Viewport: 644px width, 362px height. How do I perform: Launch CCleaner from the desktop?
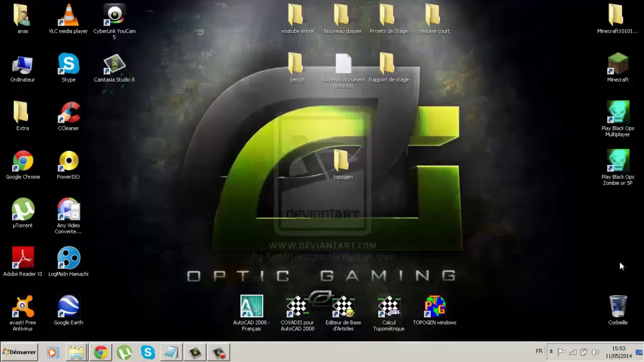coord(68,116)
